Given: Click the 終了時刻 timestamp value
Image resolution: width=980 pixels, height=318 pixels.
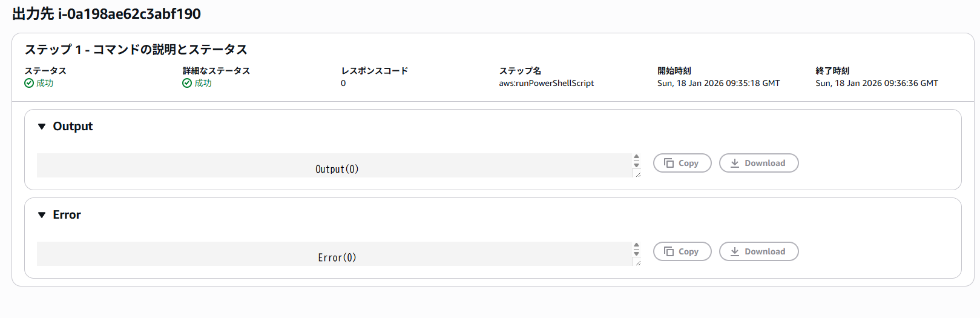Looking at the screenshot, I should coord(876,84).
